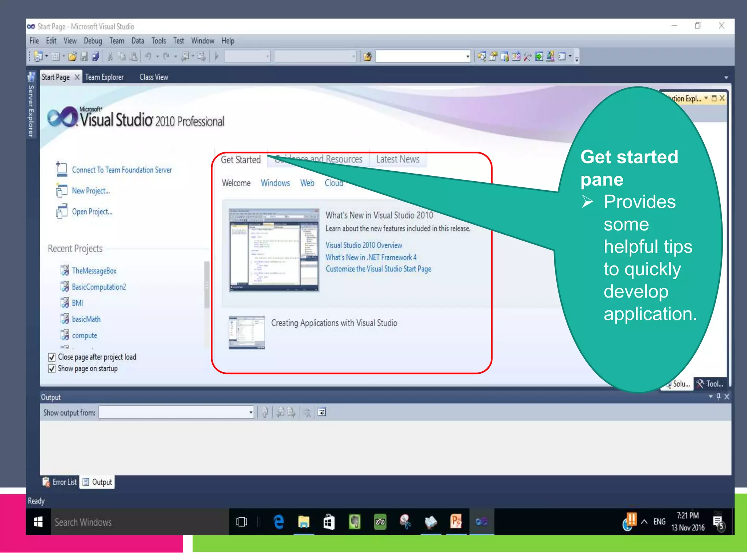Open What's New in .NET Framework 4 link
747x560 pixels.
(371, 257)
